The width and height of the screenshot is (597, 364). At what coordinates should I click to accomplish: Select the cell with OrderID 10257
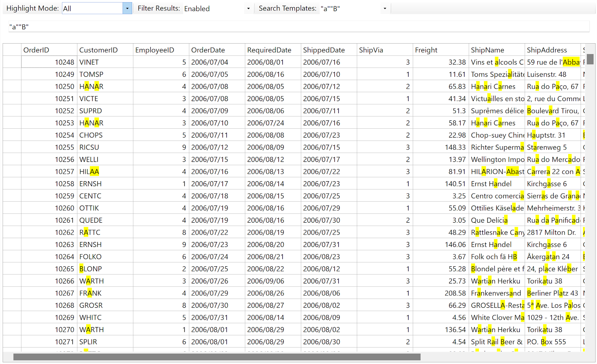click(x=49, y=172)
